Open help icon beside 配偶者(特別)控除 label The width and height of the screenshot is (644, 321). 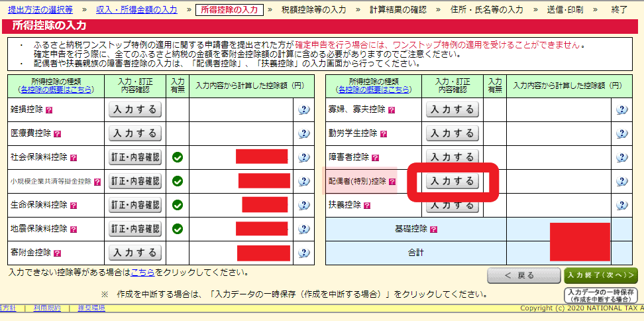392,181
